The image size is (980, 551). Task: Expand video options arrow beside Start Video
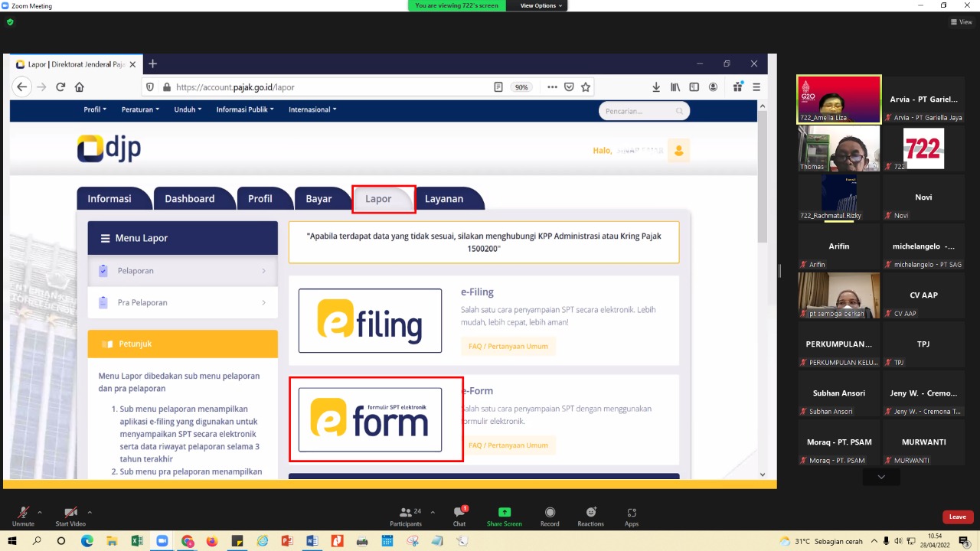point(90,512)
